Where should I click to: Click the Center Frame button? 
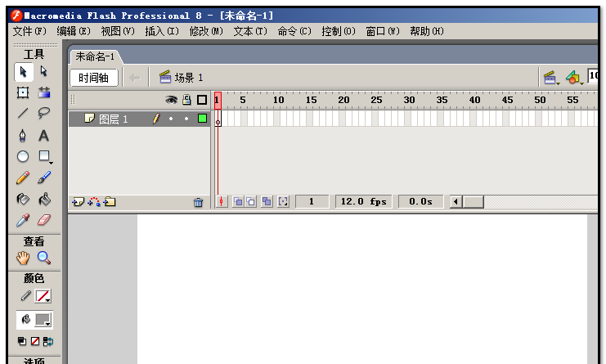coord(221,201)
